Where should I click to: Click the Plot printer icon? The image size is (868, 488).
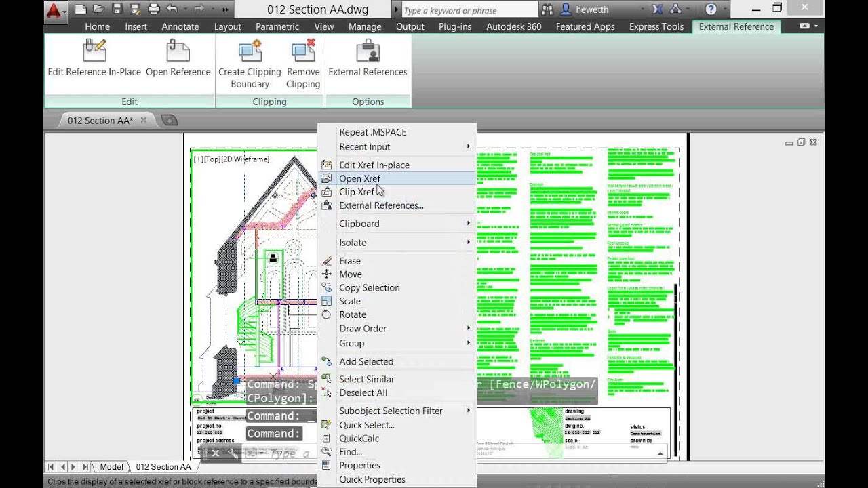point(153,9)
